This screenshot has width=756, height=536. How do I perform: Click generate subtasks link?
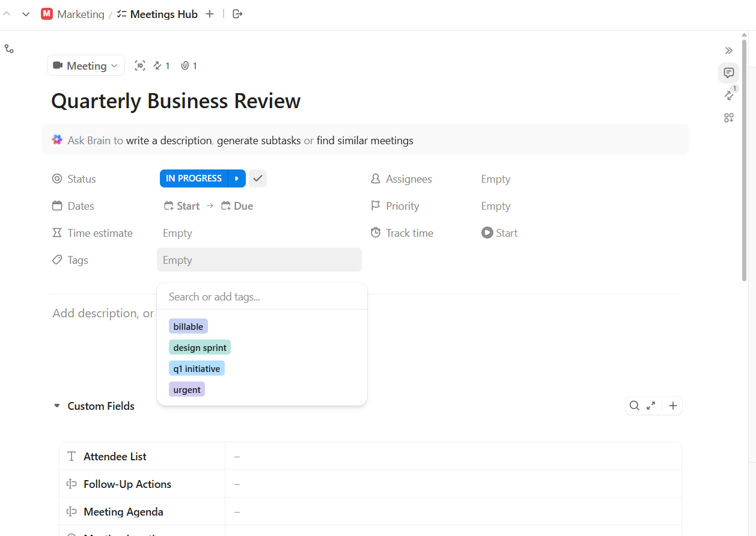coord(260,140)
